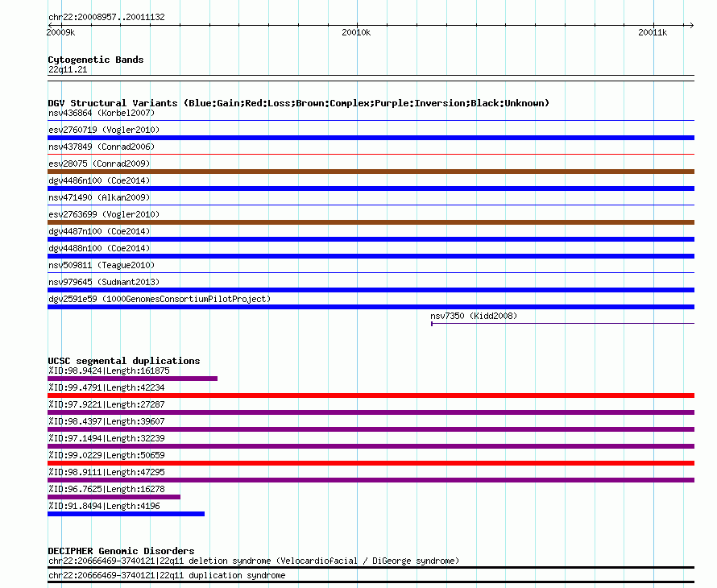Click brown bar under esv28075
Screen dimensions: 717x588
(371, 172)
